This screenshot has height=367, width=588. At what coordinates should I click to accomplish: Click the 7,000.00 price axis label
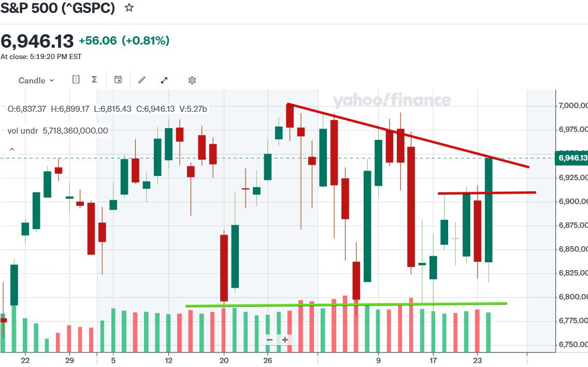pos(573,106)
